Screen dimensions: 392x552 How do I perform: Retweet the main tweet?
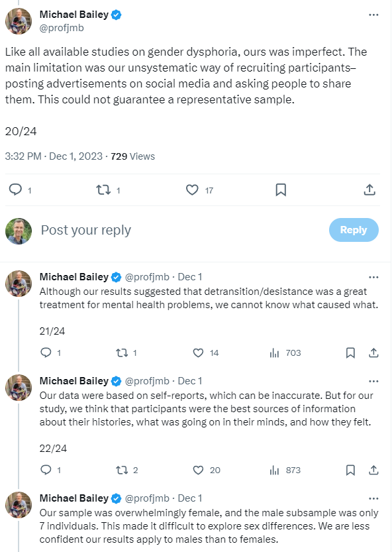pyautogui.click(x=103, y=190)
